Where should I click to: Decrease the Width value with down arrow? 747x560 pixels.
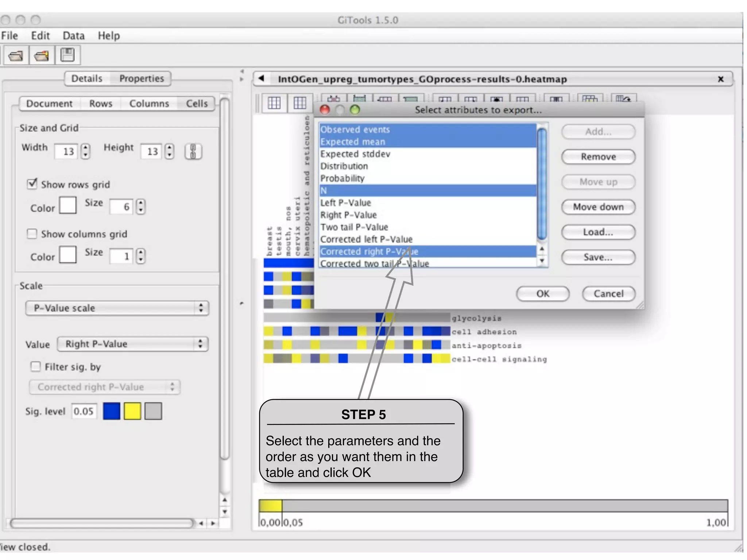click(85, 155)
